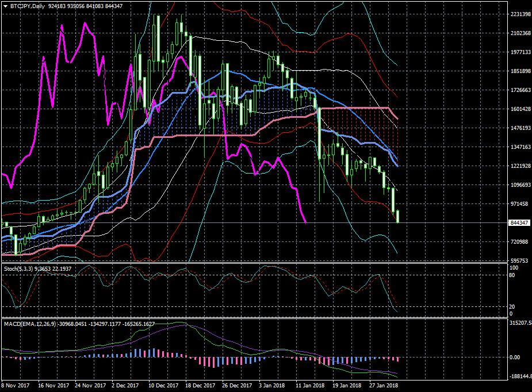This screenshot has width=532, height=392.
Task: Click the 1601428 price scale label
Action: coord(520,109)
